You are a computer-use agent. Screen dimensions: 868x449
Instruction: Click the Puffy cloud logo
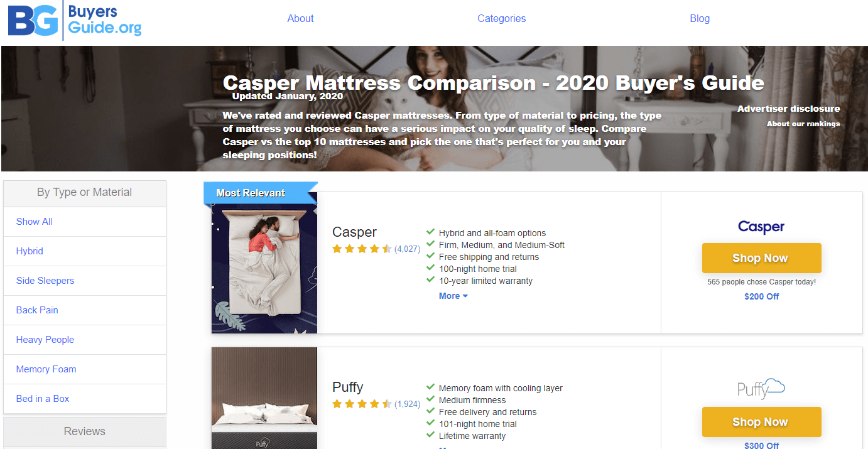[x=761, y=389]
